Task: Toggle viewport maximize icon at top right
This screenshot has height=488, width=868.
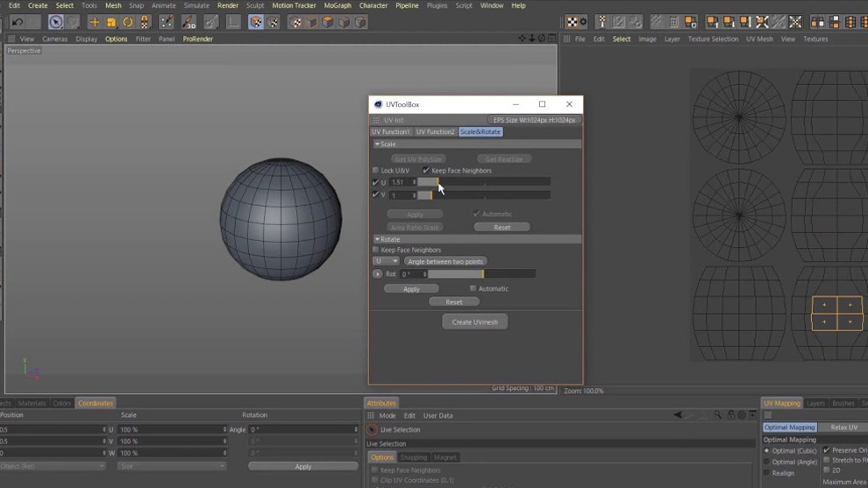Action: [x=551, y=39]
